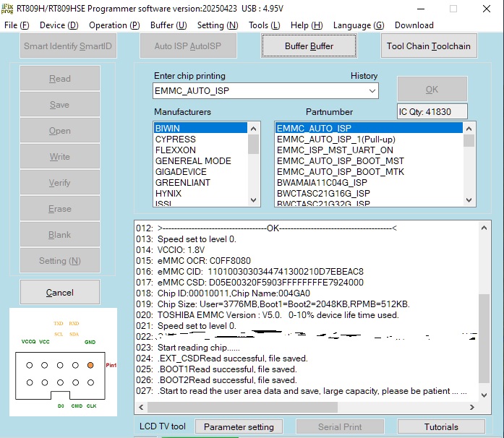Click the log output scrollbar up arrow
Screen dimensions: 504x438
tap(482, 228)
